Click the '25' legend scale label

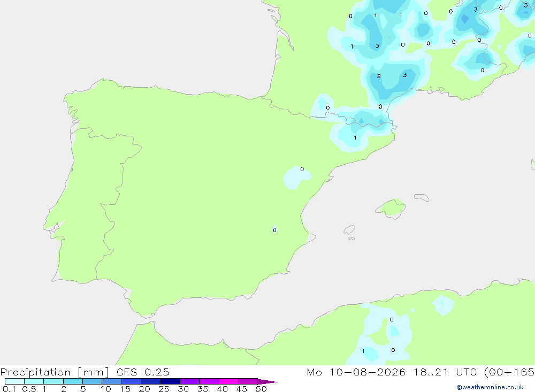point(164,389)
